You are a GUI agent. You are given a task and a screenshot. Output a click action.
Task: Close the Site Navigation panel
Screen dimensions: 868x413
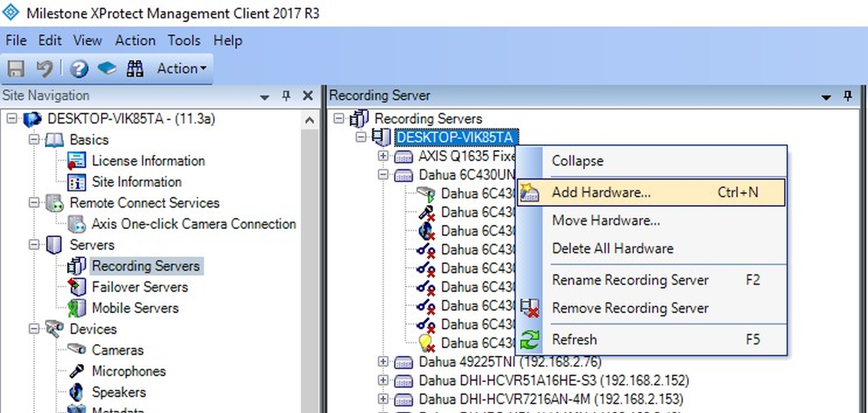pyautogui.click(x=308, y=95)
